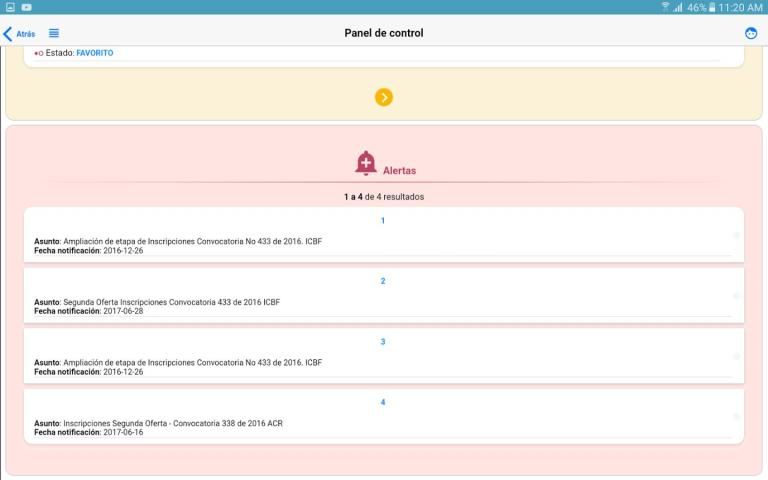Expand alert 2 using its right chevron
This screenshot has height=480, width=768.
tap(736, 296)
